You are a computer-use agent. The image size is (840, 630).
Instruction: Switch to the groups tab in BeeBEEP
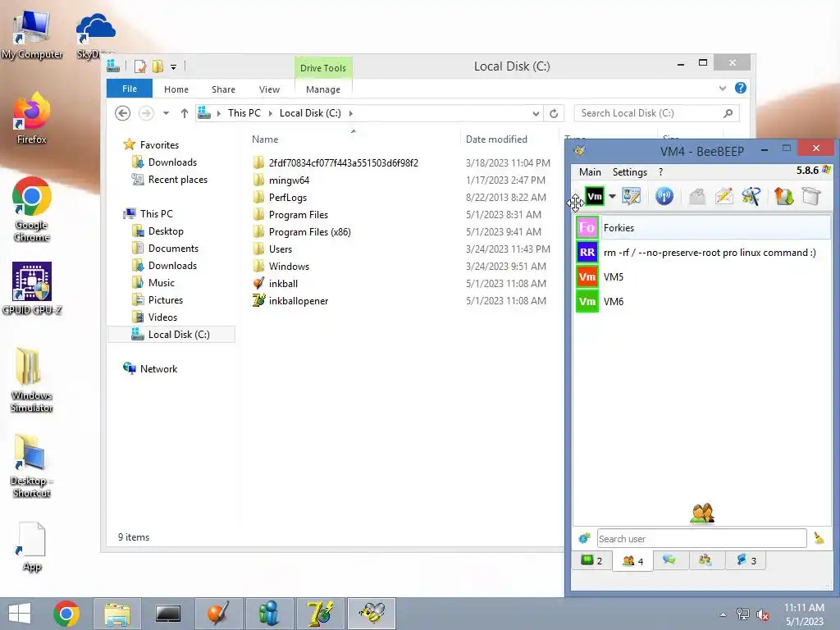click(705, 560)
